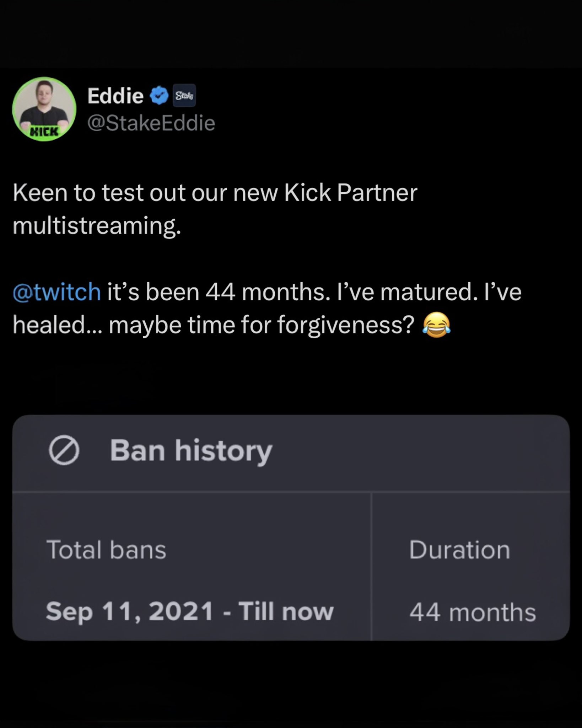
Task: Open the @twitch mention link
Action: (57, 292)
